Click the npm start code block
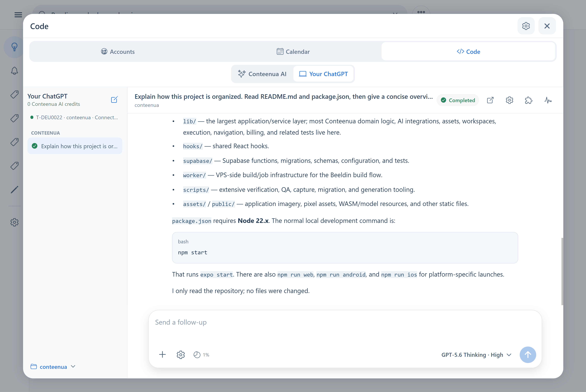Image resolution: width=586 pixels, height=392 pixels. 345,247
